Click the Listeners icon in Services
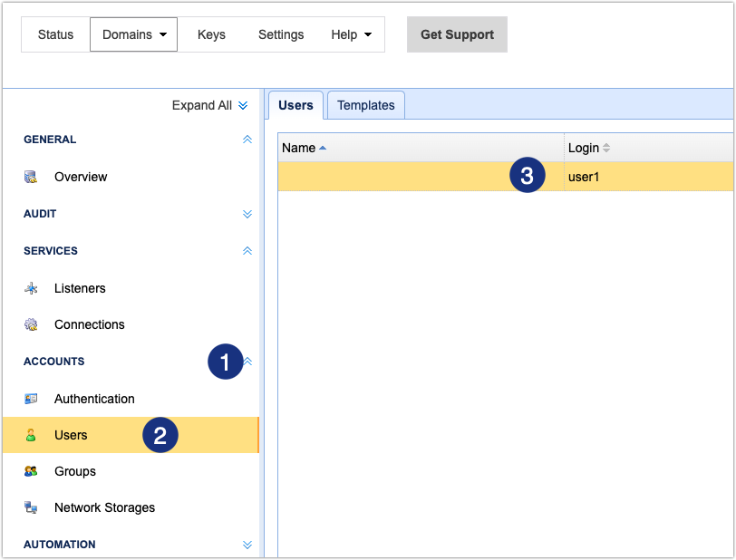 point(31,288)
